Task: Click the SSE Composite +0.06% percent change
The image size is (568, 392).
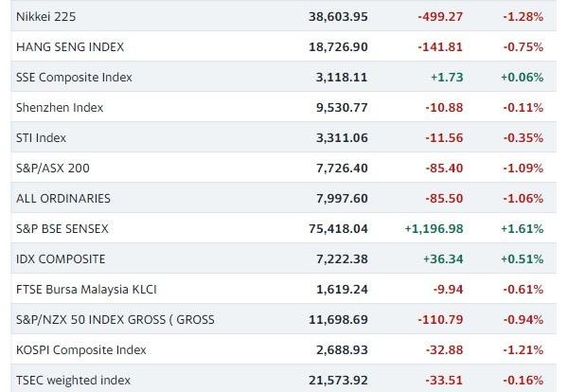Action: (522, 78)
